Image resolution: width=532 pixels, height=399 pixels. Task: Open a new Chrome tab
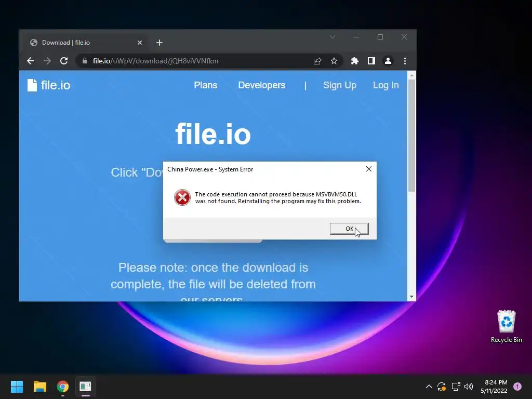click(159, 43)
